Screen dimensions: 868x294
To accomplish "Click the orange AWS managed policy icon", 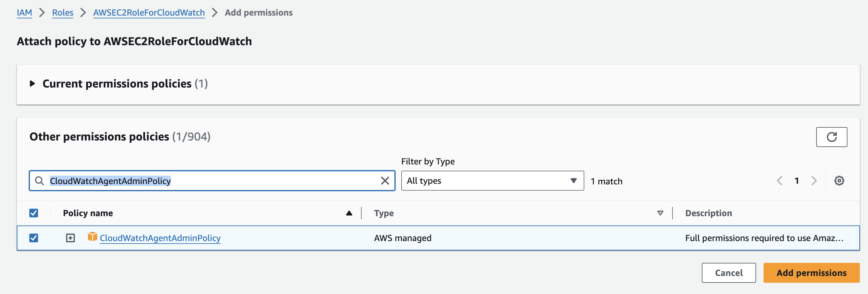I will [x=92, y=237].
